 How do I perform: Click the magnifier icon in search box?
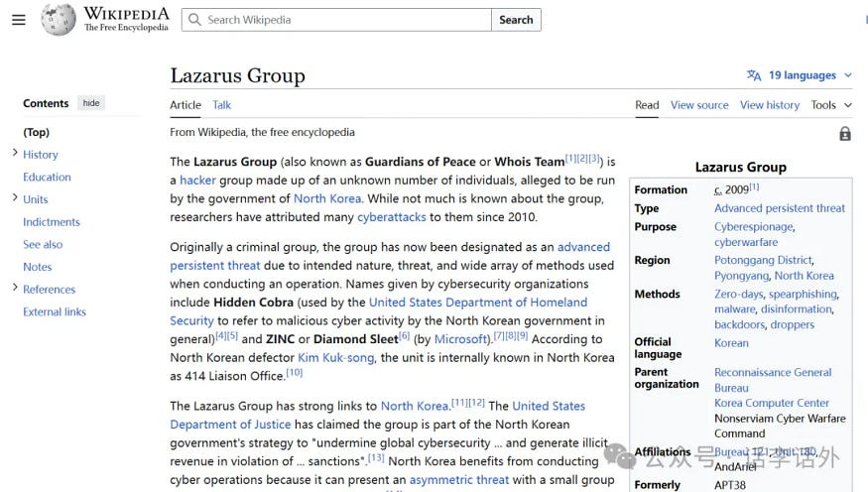194,20
